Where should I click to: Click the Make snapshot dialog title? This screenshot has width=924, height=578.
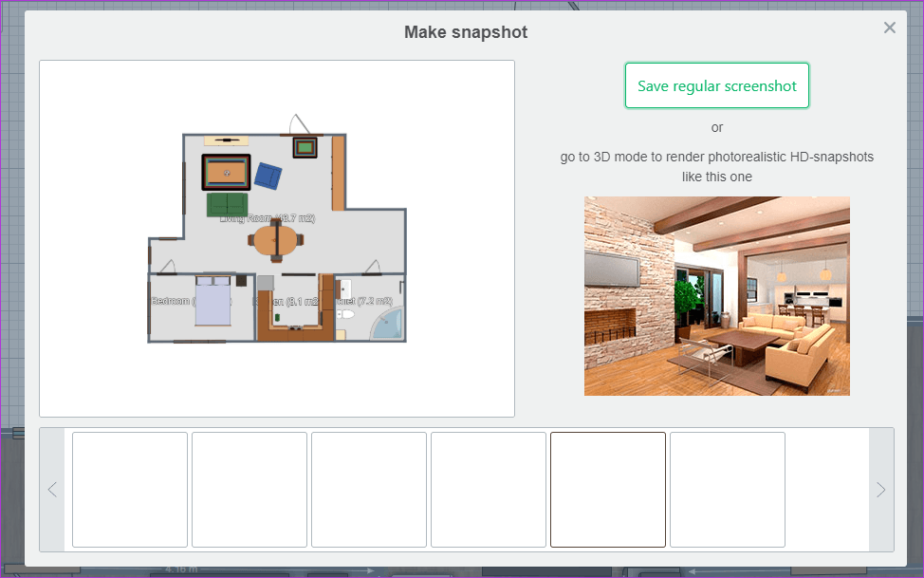[x=466, y=32]
